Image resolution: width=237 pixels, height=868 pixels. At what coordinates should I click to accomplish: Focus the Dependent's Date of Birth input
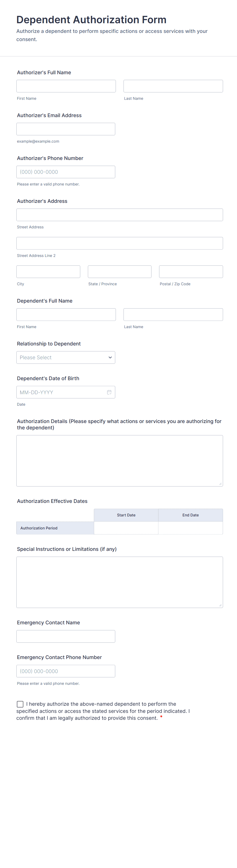click(61, 392)
